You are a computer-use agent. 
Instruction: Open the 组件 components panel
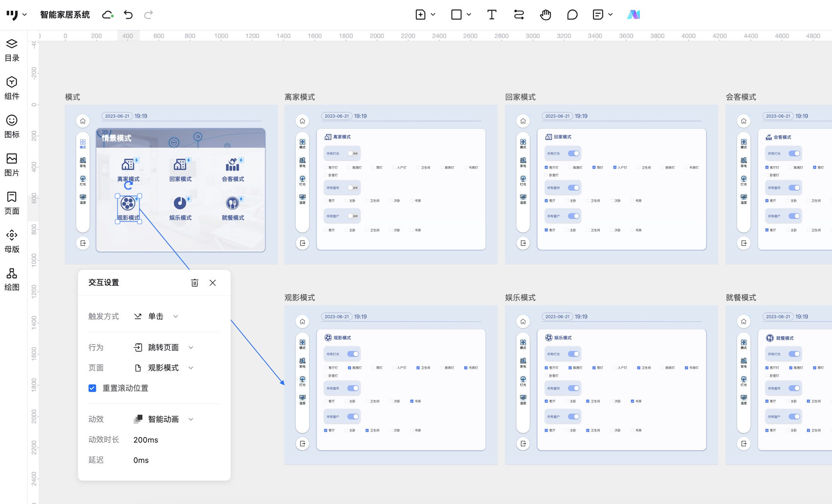(12, 88)
